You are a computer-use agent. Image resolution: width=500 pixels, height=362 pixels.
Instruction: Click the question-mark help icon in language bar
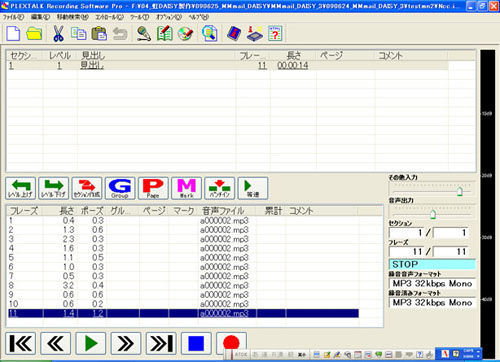[420, 355]
